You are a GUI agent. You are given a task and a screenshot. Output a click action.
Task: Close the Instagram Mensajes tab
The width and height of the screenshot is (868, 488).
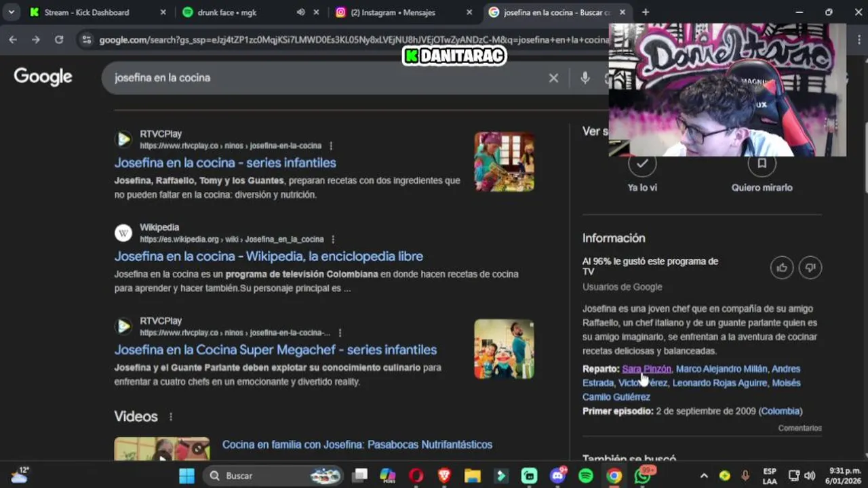469,12
